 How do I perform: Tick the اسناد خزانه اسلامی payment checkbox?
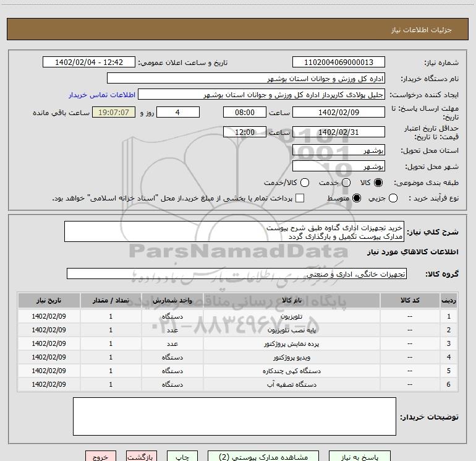[300, 198]
